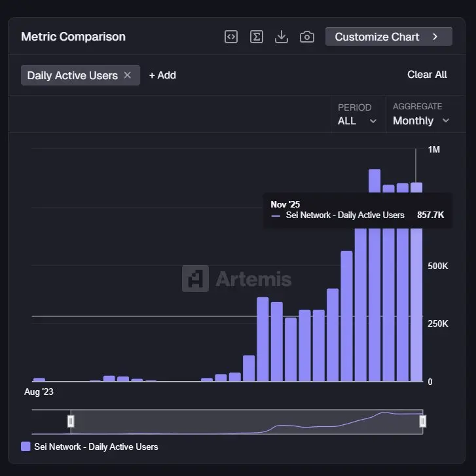The height and width of the screenshot is (476, 476).
Task: Click the left range slider handle
Action: click(71, 421)
